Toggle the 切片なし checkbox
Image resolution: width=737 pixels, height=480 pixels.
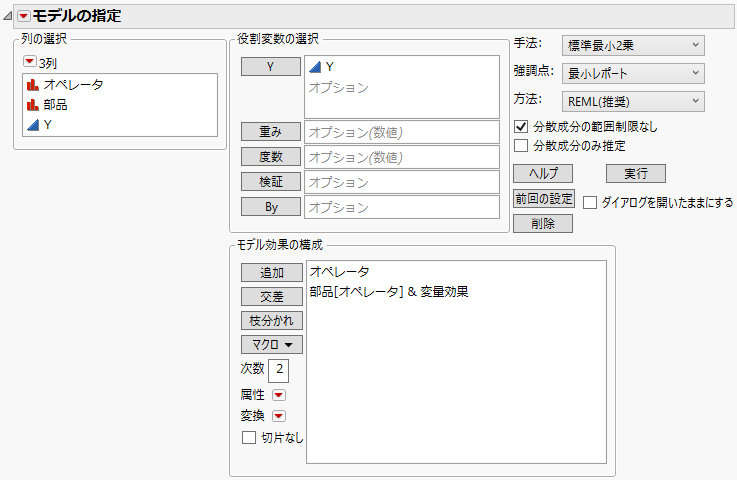[x=249, y=438]
